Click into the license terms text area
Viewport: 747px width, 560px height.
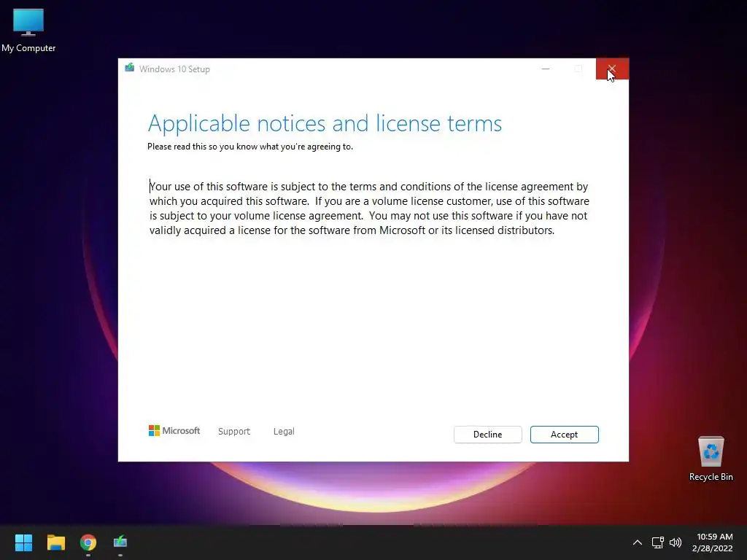[x=369, y=208]
